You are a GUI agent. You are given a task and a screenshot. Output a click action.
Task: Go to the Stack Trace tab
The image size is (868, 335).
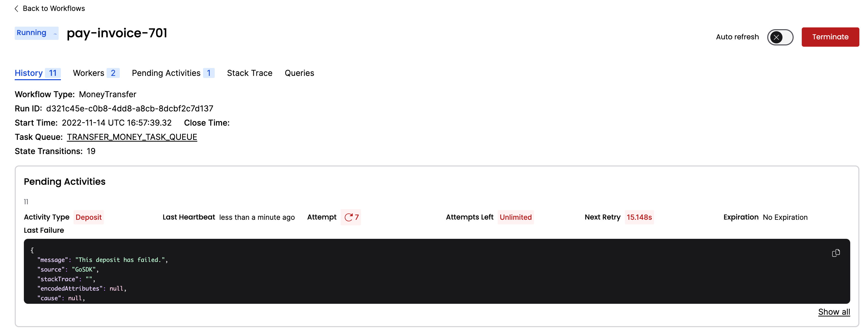point(249,73)
